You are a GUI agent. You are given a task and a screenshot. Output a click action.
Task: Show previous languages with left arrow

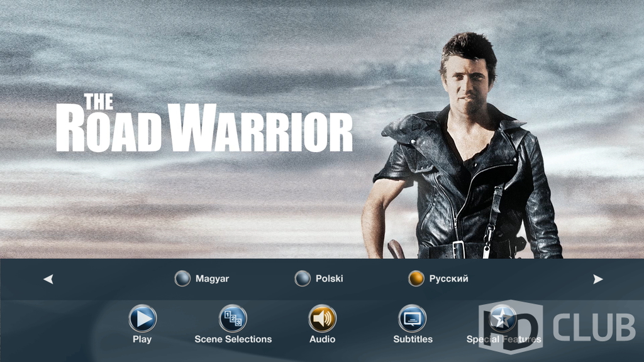[48, 279]
